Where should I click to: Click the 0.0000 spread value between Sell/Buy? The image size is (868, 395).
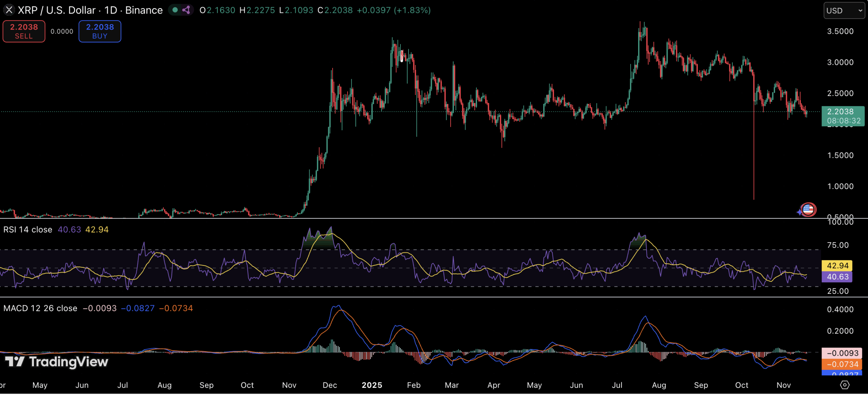click(x=62, y=32)
